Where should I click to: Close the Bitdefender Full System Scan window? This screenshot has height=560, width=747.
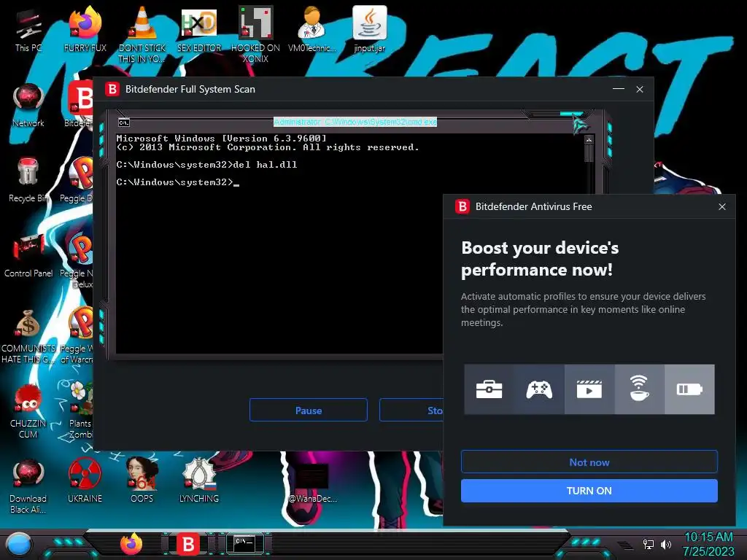tap(639, 89)
